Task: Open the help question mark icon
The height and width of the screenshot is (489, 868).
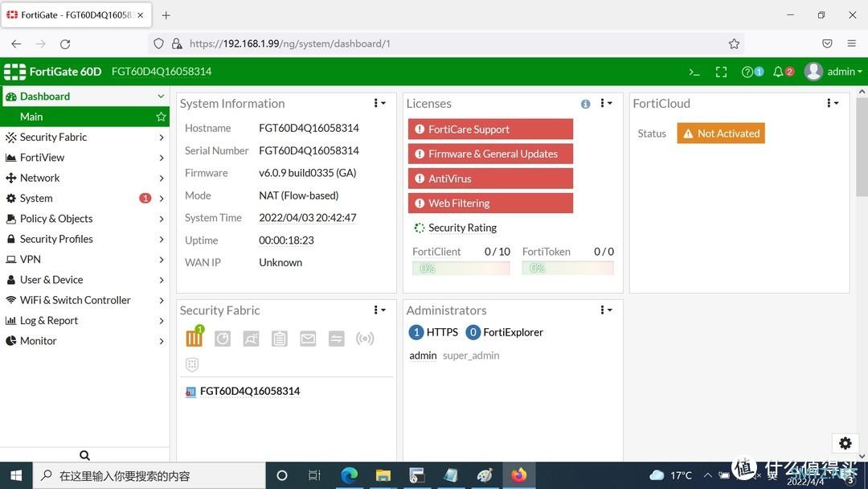Action: pyautogui.click(x=747, y=72)
